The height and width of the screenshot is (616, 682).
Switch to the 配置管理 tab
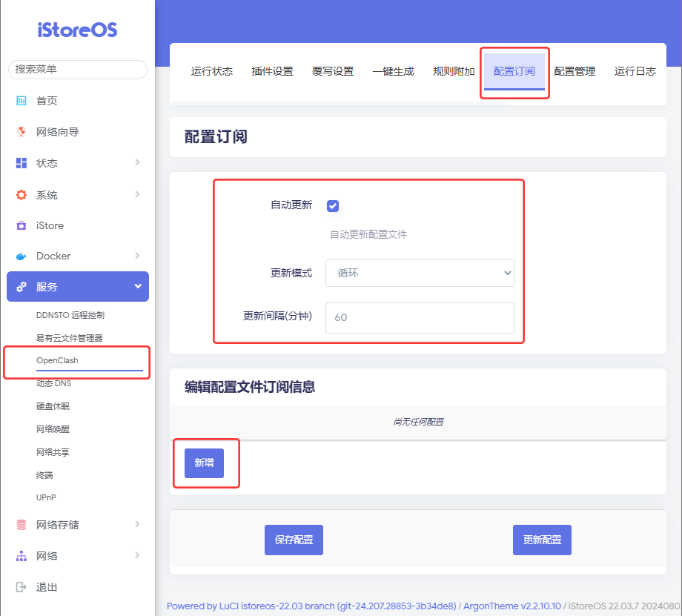[x=575, y=70]
